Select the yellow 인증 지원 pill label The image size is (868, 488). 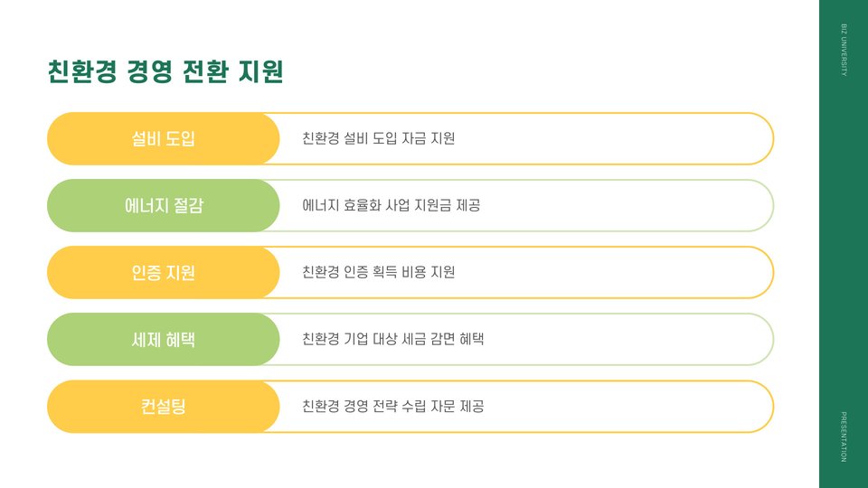(x=164, y=272)
